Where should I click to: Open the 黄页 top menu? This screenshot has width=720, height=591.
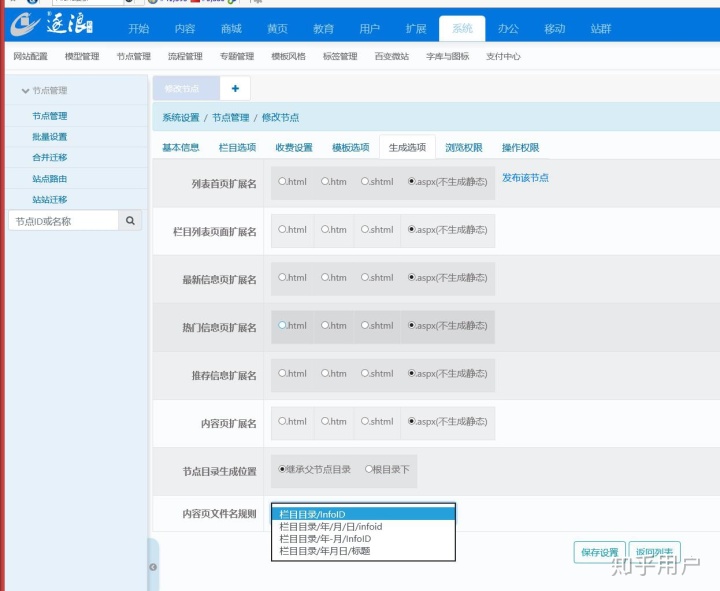tap(277, 29)
